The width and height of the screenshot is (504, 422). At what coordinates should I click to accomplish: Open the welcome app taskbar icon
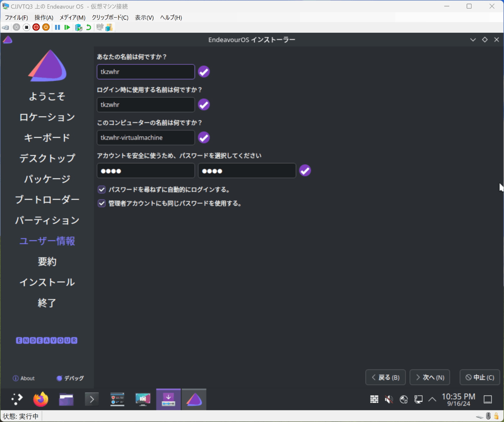117,399
